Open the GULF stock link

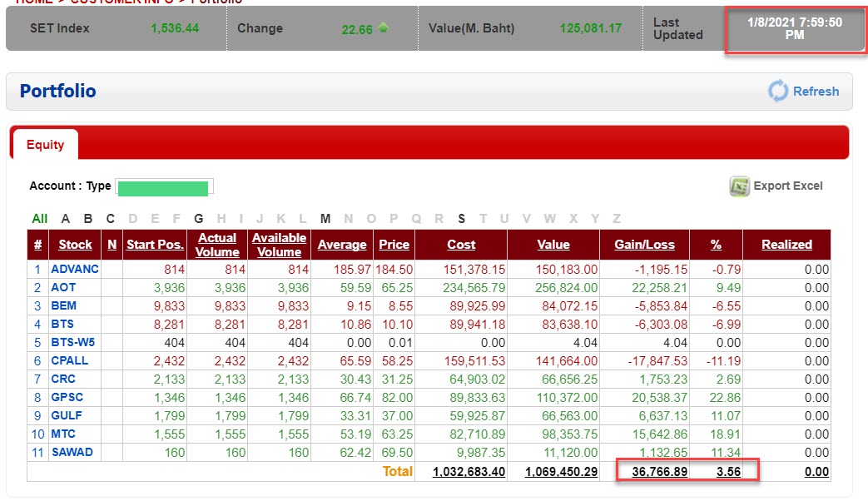[x=67, y=415]
